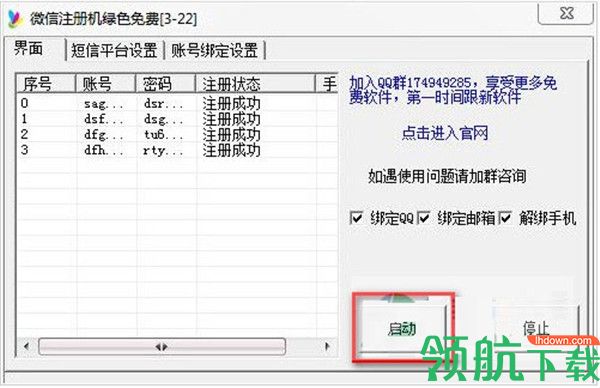600x388 pixels.
Task: Click password cell dsr...
Action: point(163,104)
